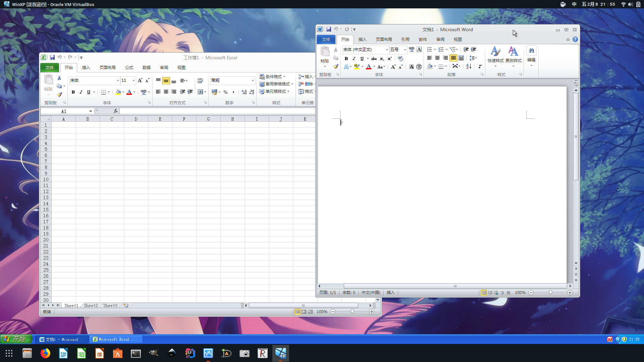This screenshot has width=644, height=362.
Task: Open Excel 条件格式 dropdown
Action: (x=272, y=77)
